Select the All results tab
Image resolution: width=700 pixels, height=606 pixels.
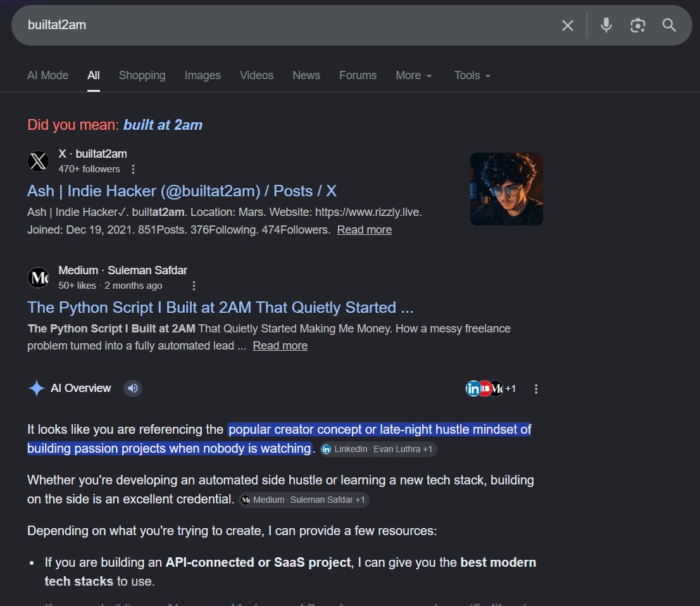click(x=93, y=75)
